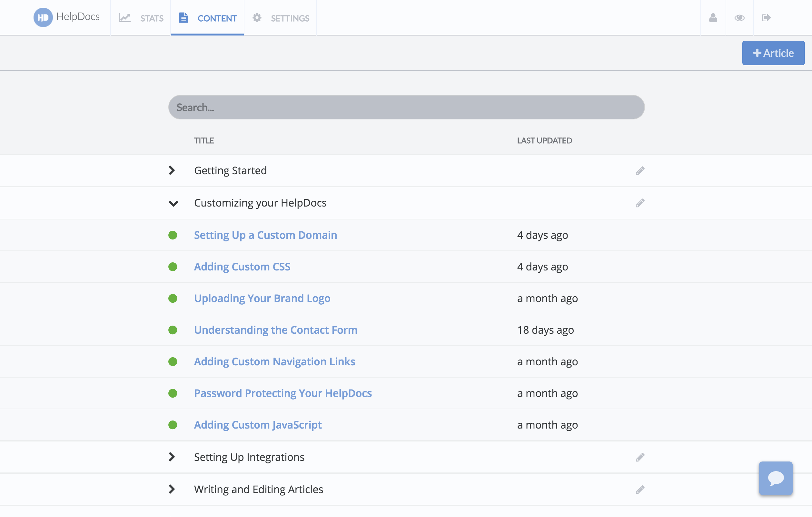Edit the Setting Up Integrations category
Viewport: 812px width, 517px height.
point(640,457)
